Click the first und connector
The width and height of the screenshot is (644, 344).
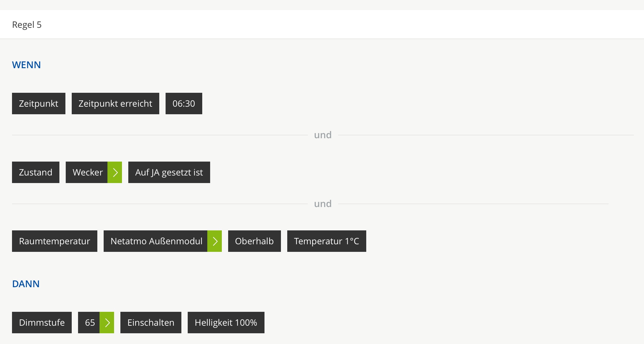click(x=323, y=135)
